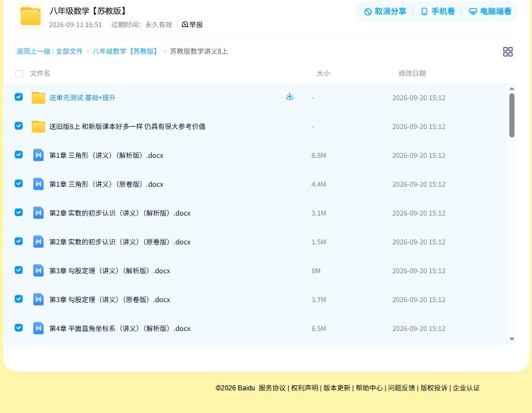532x413 pixels.
Task: Open the 送旧版8上 folder icon
Action: [x=38, y=127]
